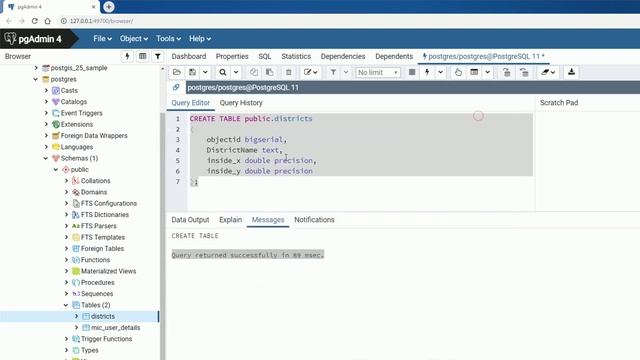Click the Stop query square icon
The height and width of the screenshot is (360, 640).
(x=412, y=72)
